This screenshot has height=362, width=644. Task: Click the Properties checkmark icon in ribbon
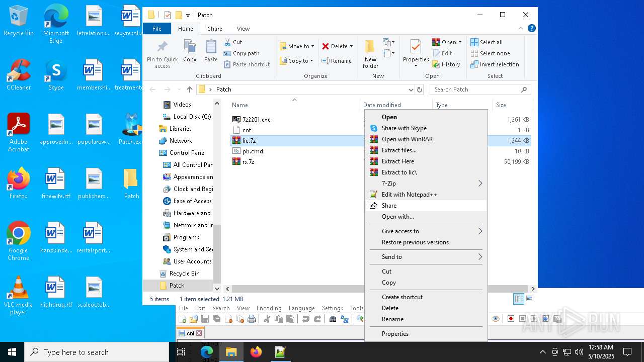coord(416,47)
